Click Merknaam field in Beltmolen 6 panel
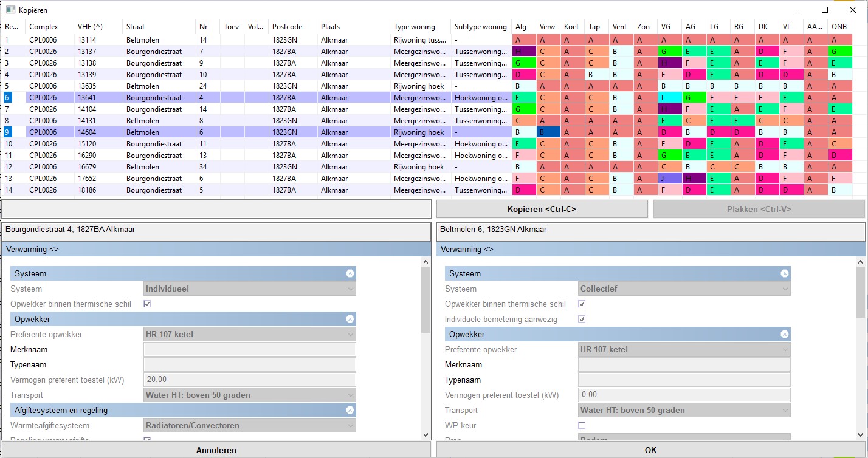Viewport: 868px width, 458px height. coord(684,364)
